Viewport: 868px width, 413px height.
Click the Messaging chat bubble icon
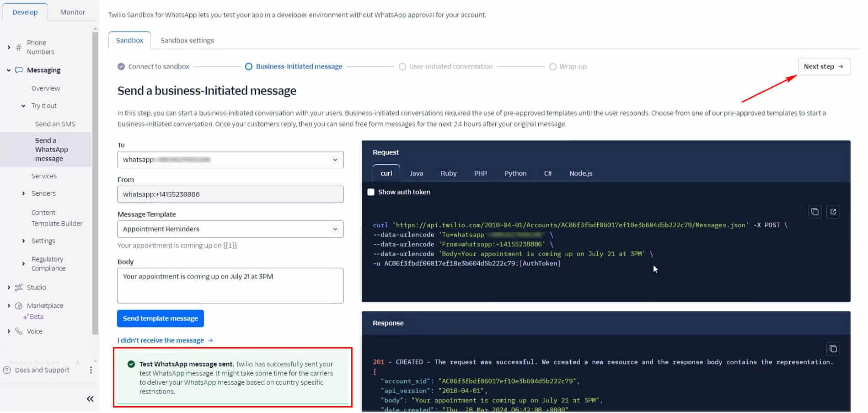[x=19, y=70]
